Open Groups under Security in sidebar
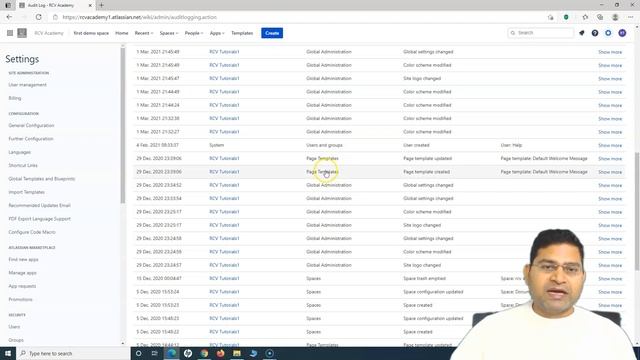The width and height of the screenshot is (640, 360). [x=16, y=340]
